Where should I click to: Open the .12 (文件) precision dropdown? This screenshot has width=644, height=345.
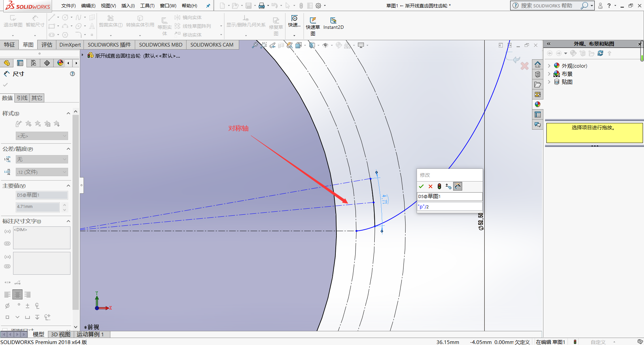click(42, 172)
